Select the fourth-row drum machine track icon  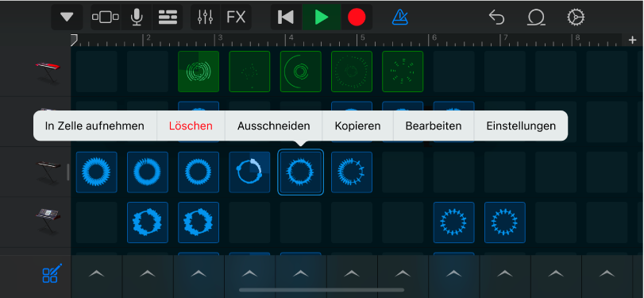click(x=48, y=222)
